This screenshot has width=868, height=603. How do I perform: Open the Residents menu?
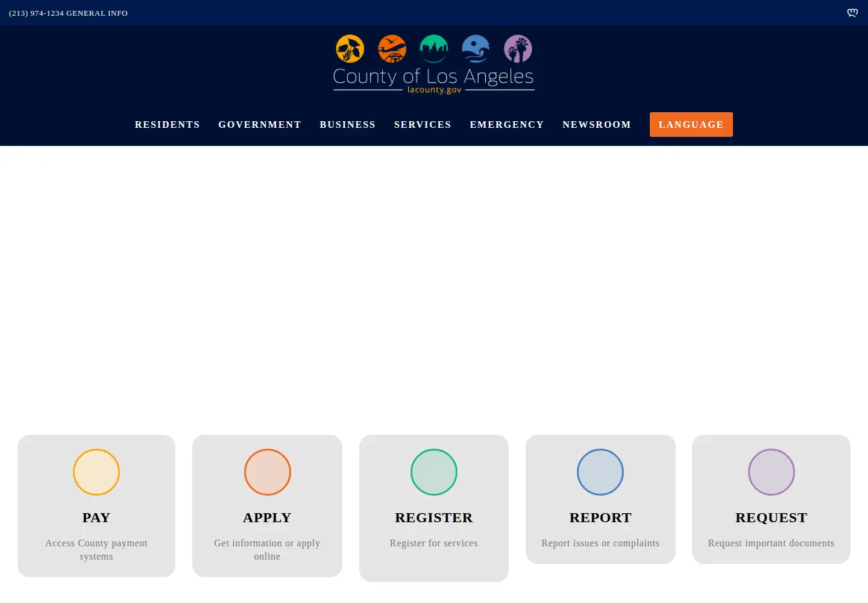(x=168, y=125)
